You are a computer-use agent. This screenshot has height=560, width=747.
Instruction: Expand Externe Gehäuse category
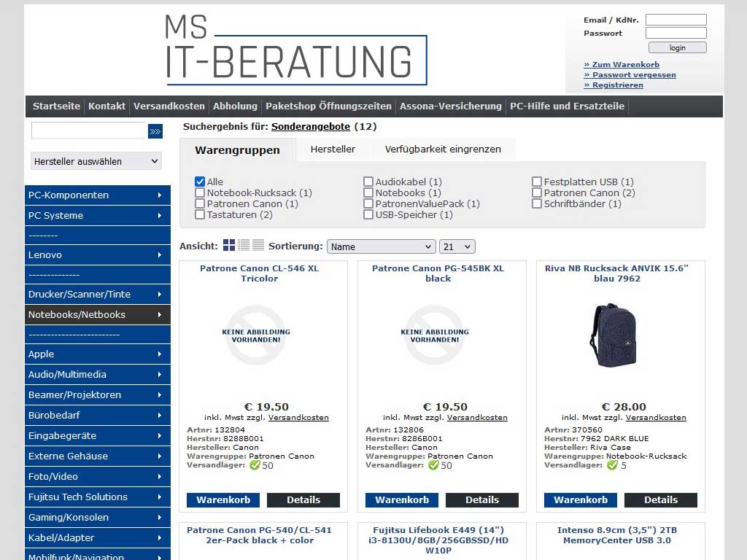(98, 456)
